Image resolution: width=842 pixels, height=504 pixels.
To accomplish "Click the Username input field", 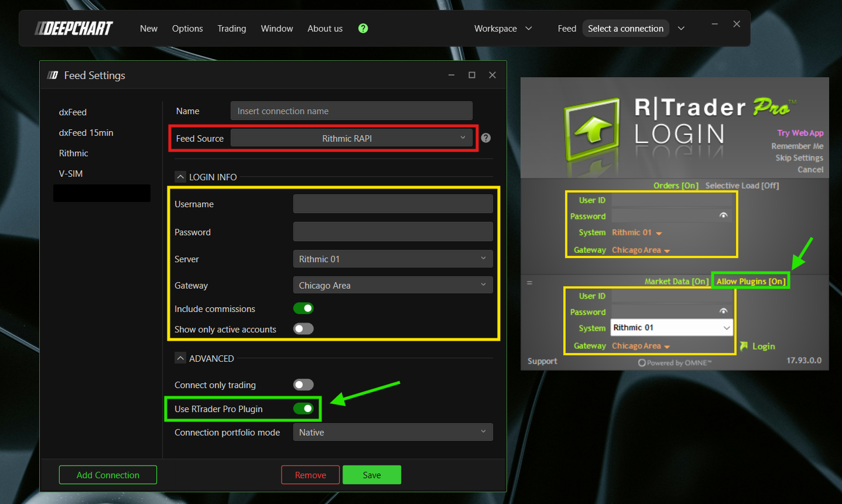I will click(x=393, y=204).
